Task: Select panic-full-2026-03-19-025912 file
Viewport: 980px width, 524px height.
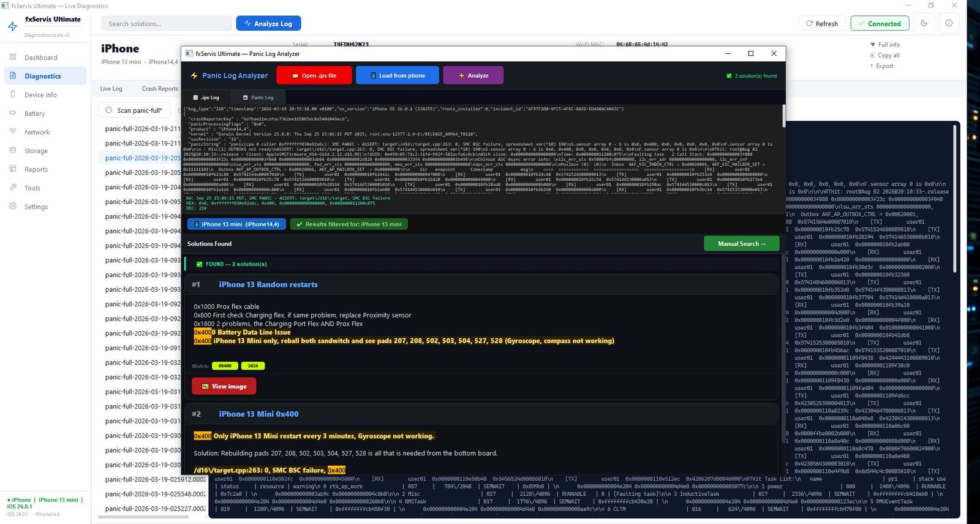Action: (156, 479)
